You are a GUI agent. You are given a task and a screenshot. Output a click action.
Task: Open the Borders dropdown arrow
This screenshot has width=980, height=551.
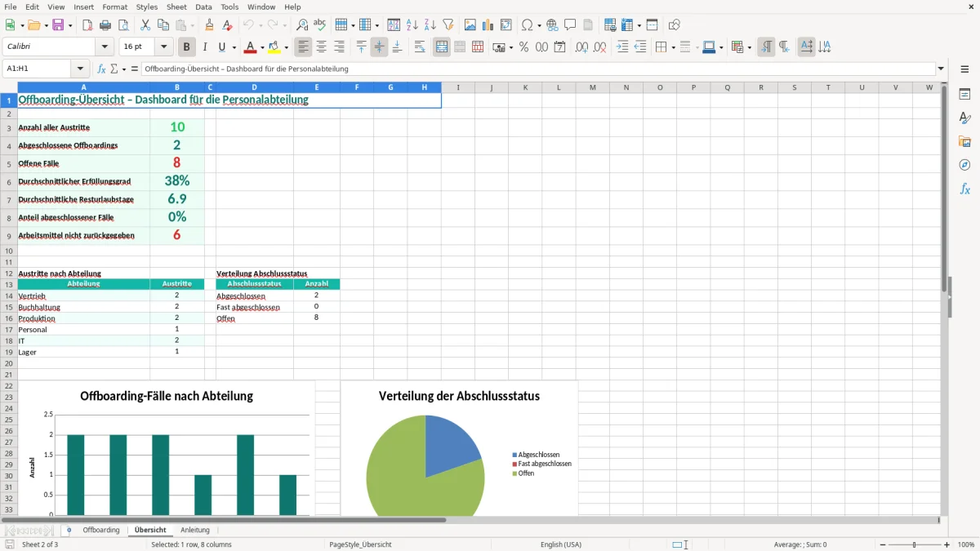[x=674, y=47]
